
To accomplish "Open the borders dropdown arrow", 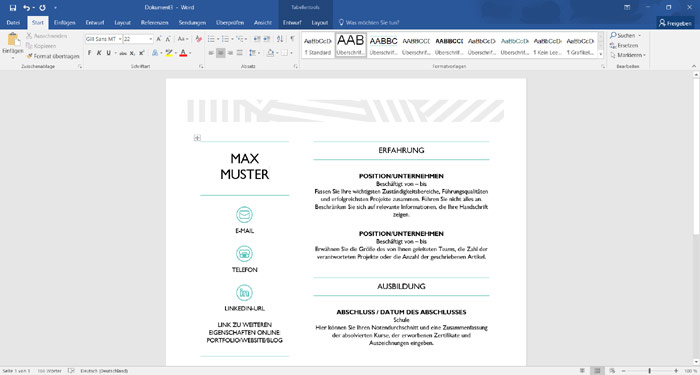I will coord(292,53).
